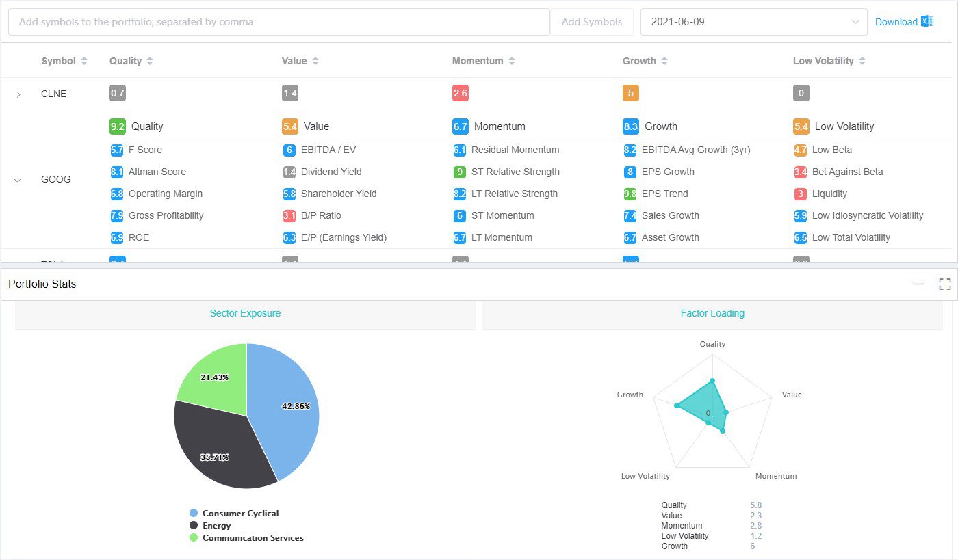Viewport: 958px width, 560px height.
Task: Sort by Symbol column arrows
Action: (84, 61)
